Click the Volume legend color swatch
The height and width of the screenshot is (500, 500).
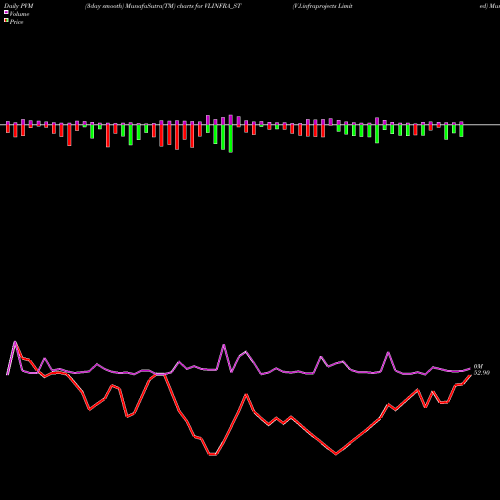6,13
